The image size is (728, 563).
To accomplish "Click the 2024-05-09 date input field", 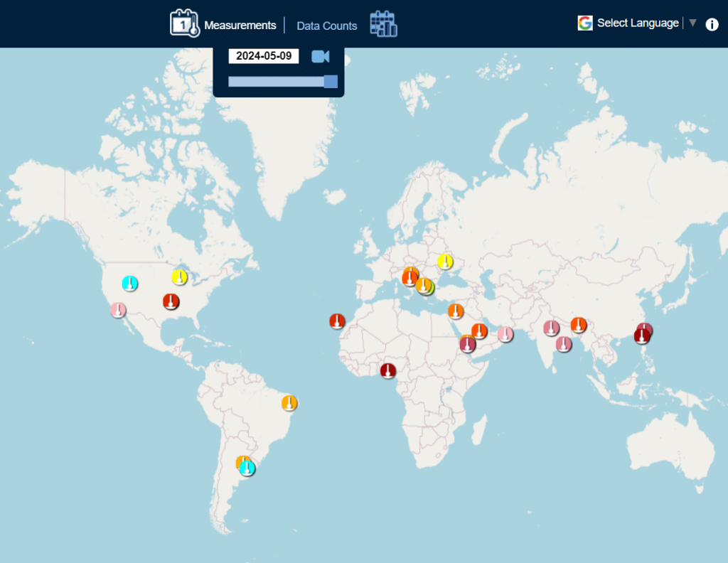I will coord(263,56).
